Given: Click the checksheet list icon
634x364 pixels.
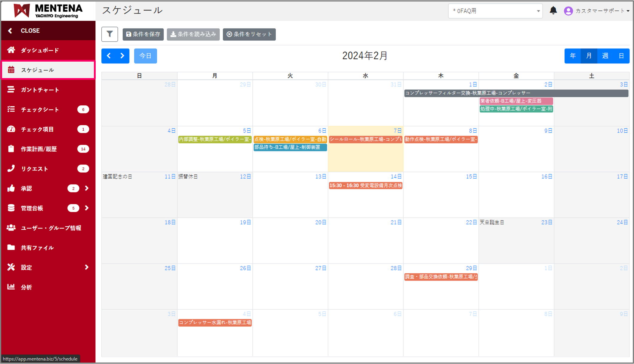Looking at the screenshot, I should coord(11,109).
